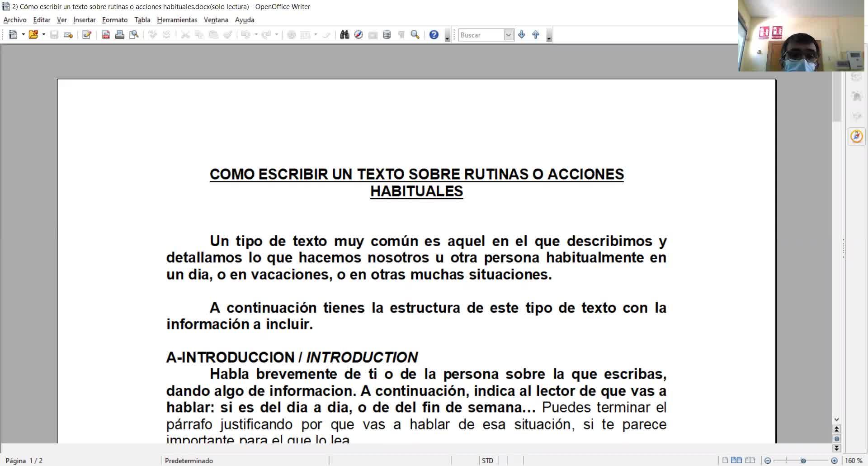
Task: Expand the Redo history dropdown arrow
Action: 276,35
